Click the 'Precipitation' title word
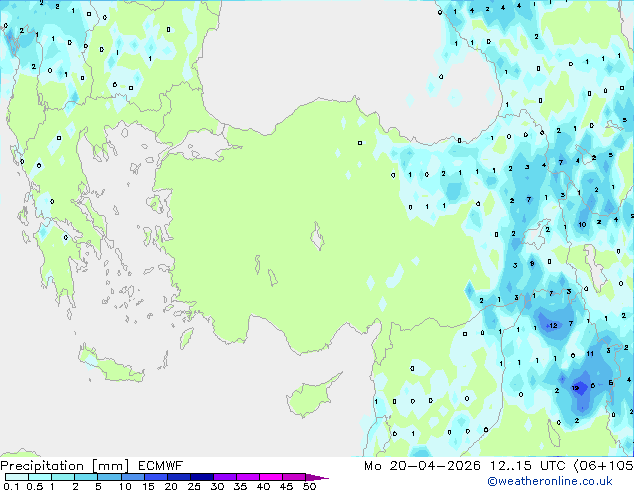This screenshot has height=490, width=634. pyautogui.click(x=42, y=466)
